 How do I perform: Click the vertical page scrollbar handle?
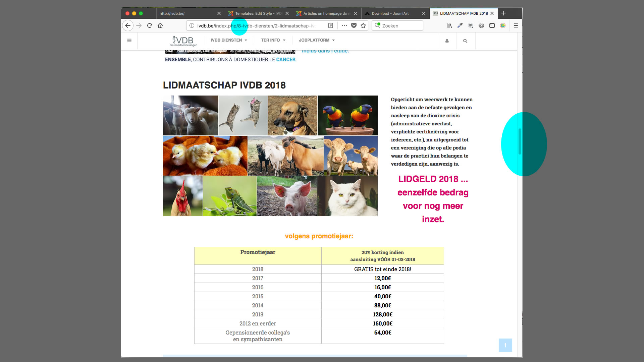tap(520, 141)
